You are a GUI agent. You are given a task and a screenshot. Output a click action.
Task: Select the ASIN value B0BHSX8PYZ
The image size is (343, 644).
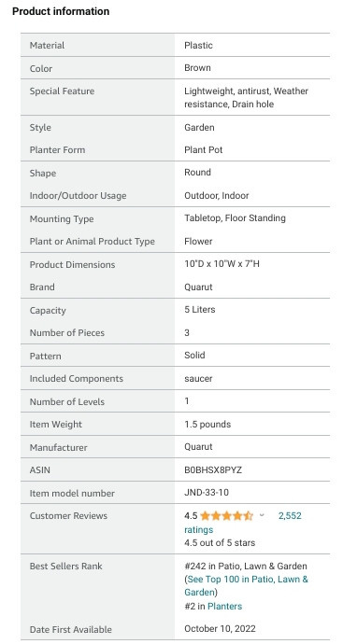tap(213, 469)
